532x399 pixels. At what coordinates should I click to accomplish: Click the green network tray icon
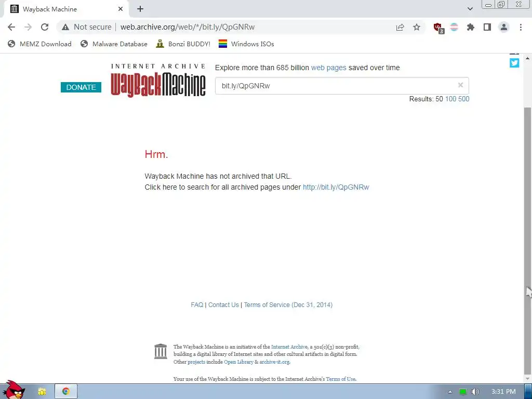(463, 392)
